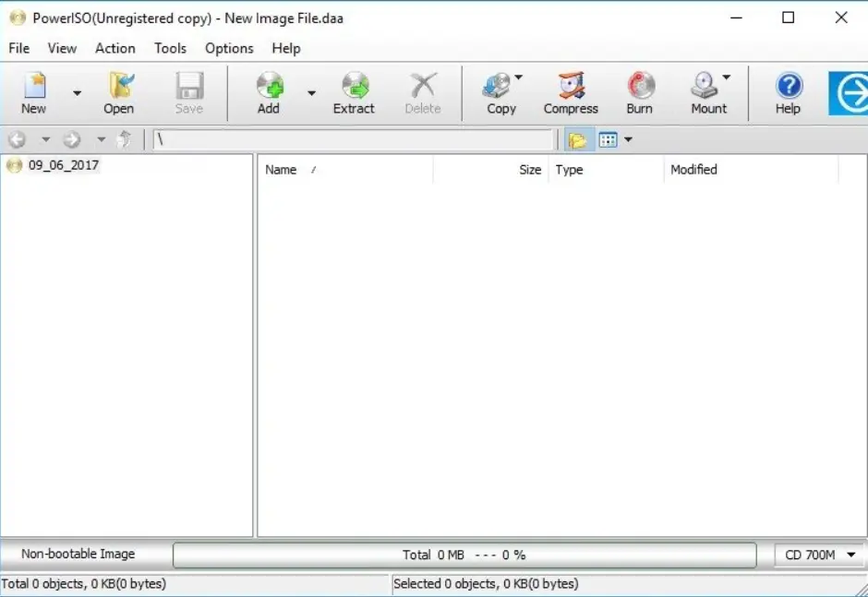Compress the image file

[x=570, y=92]
